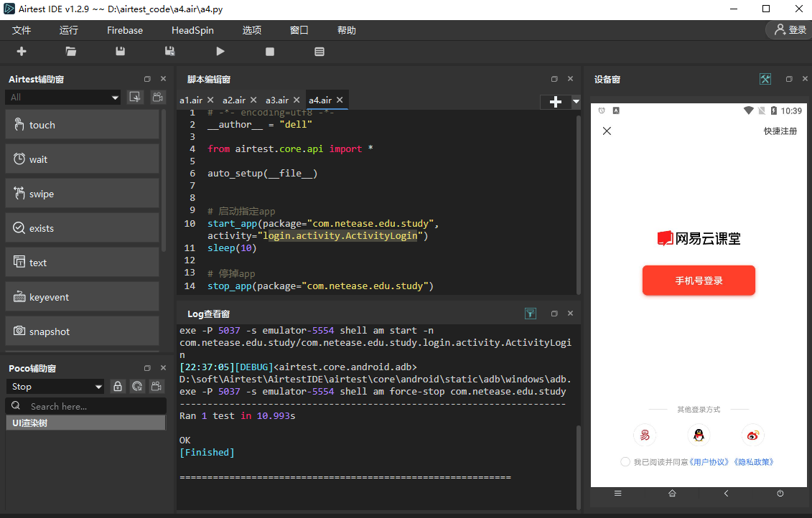Image resolution: width=812 pixels, height=518 pixels.
Task: Expand the tab list dropdown arrow
Action: 576,102
